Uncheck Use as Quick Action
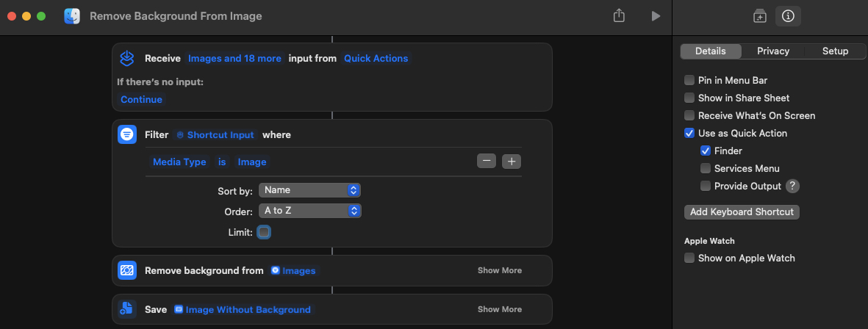This screenshot has height=329, width=868. pyautogui.click(x=689, y=133)
